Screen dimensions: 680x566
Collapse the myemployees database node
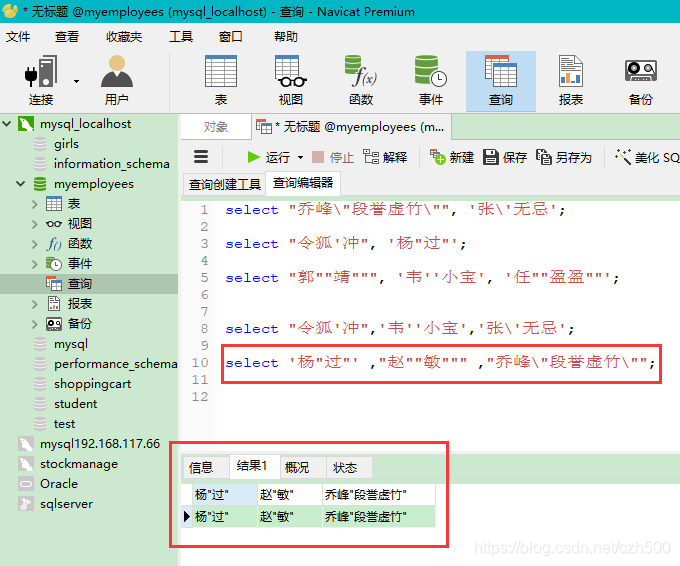[x=21, y=184]
